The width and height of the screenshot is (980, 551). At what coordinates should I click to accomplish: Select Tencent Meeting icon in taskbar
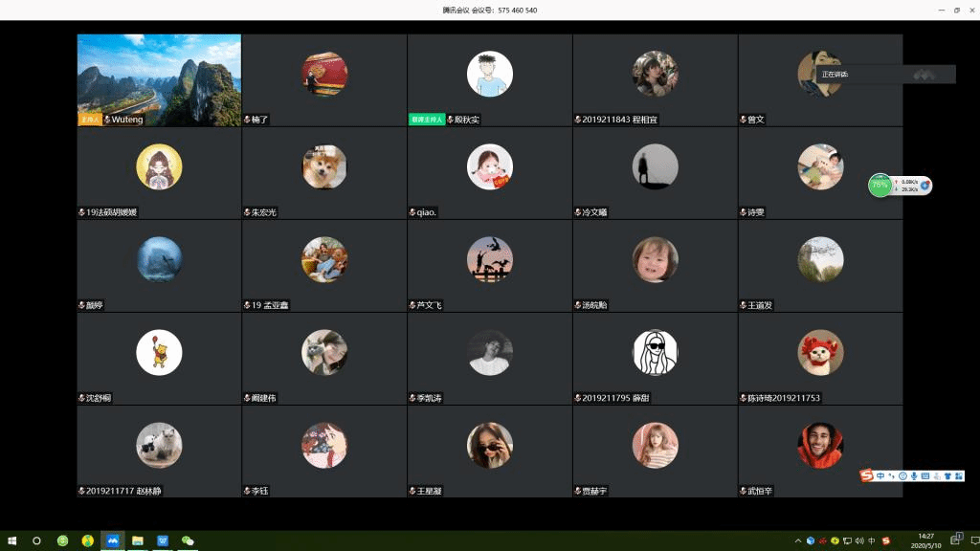point(113,540)
